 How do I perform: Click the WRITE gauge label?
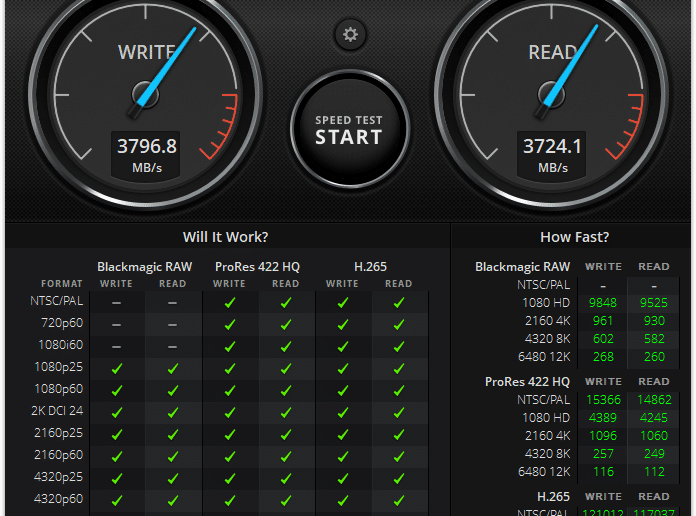point(146,52)
